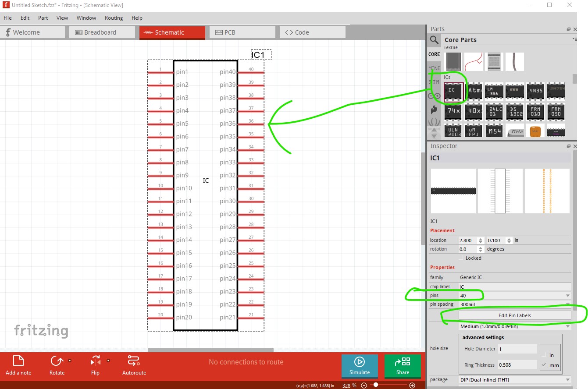Open the Arduino parts bin
The image size is (588, 389).
434,96
